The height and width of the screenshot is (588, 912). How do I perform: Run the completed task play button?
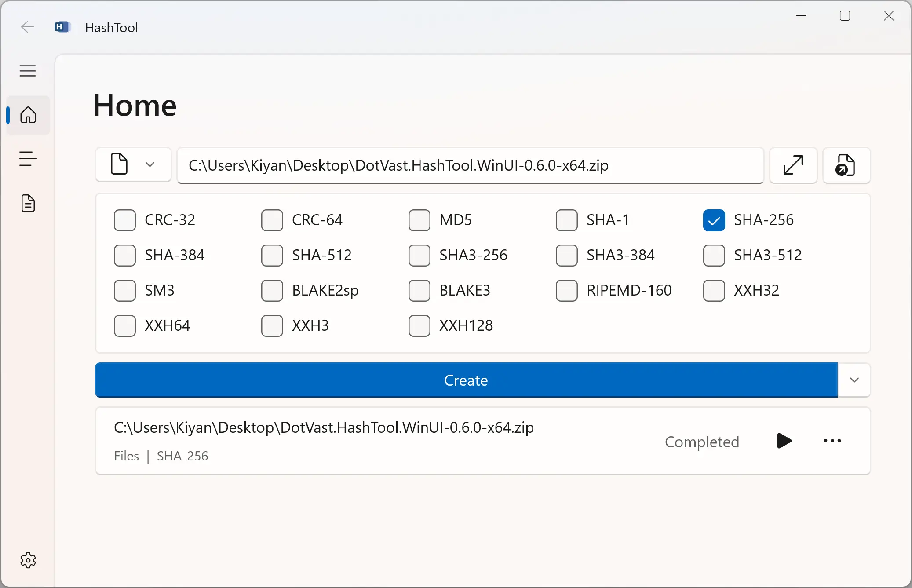point(784,441)
